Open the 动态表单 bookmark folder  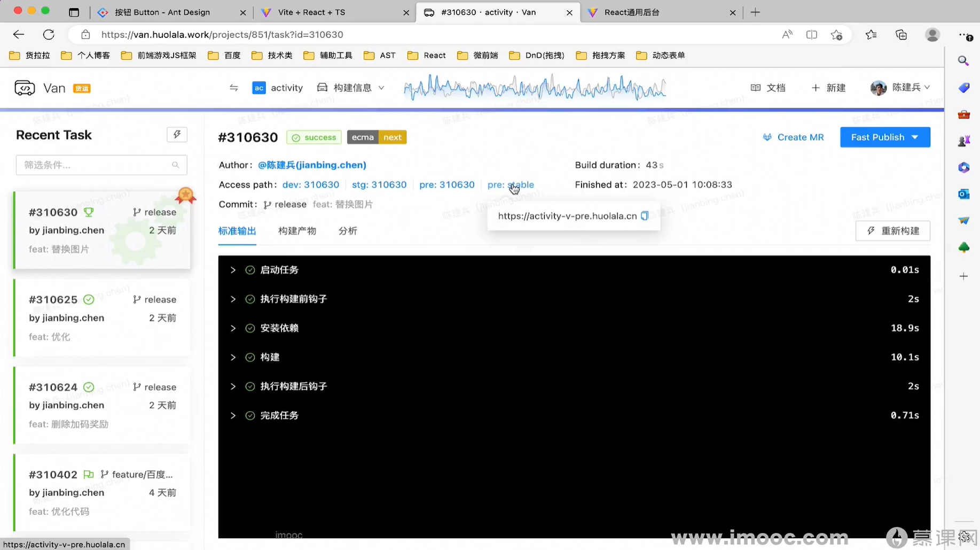point(661,55)
